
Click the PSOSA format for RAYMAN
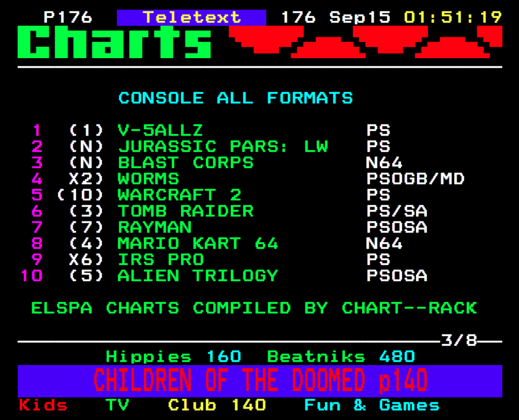coord(397,227)
